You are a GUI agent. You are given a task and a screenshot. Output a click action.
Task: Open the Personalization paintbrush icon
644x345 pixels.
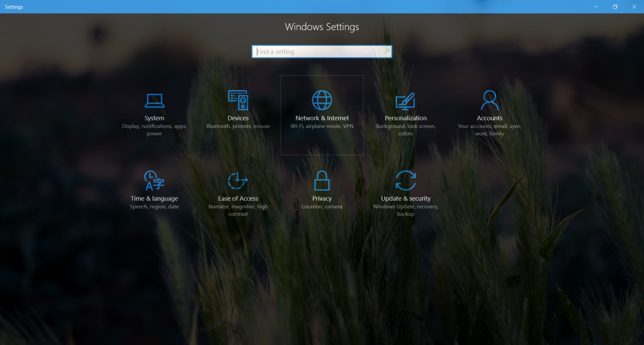[405, 101]
